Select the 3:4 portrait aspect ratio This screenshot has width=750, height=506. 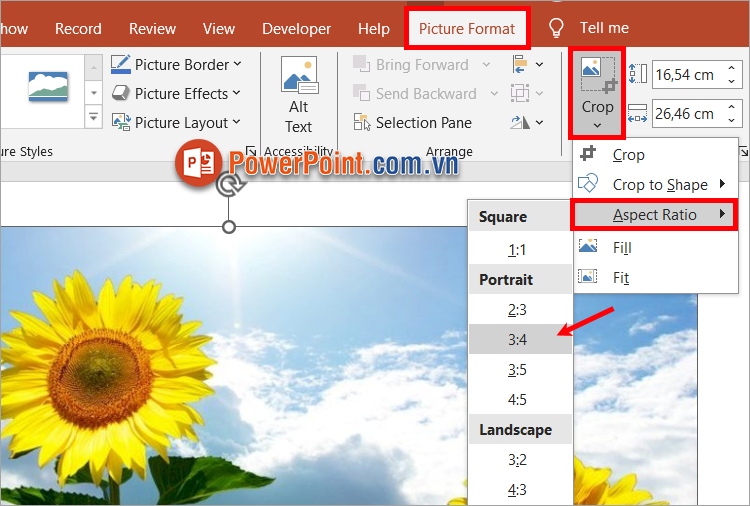pos(520,340)
